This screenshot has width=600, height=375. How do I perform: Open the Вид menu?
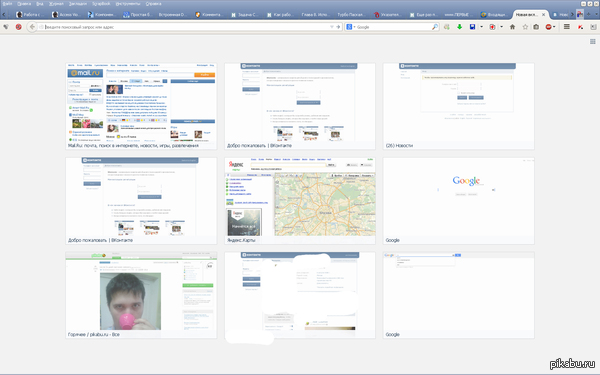coord(40,3)
